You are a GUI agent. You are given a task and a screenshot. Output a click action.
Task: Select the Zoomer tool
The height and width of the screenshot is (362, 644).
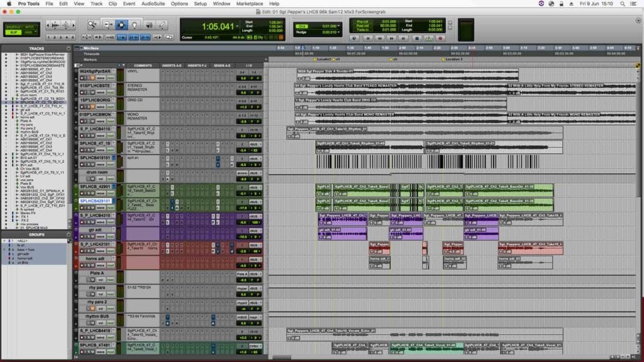92,25
